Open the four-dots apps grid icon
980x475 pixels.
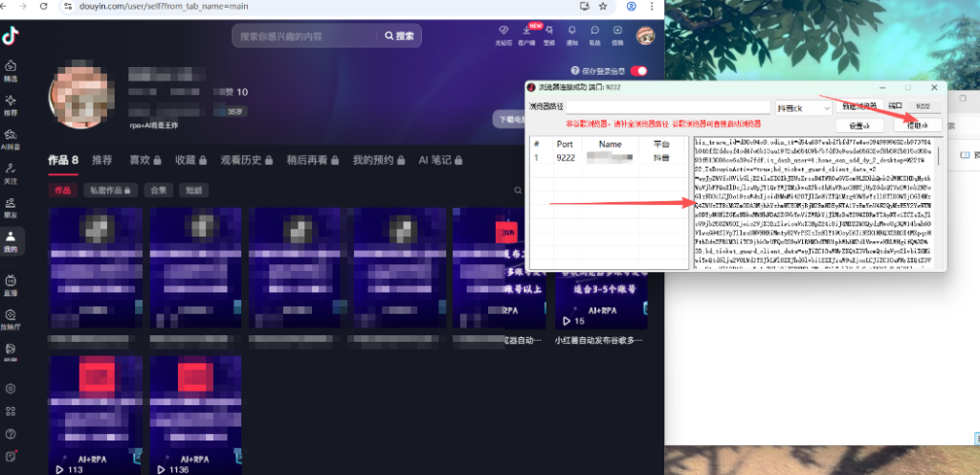coord(10,411)
